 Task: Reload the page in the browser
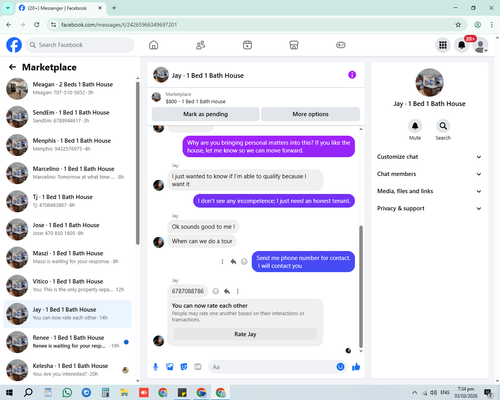pyautogui.click(x=37, y=25)
